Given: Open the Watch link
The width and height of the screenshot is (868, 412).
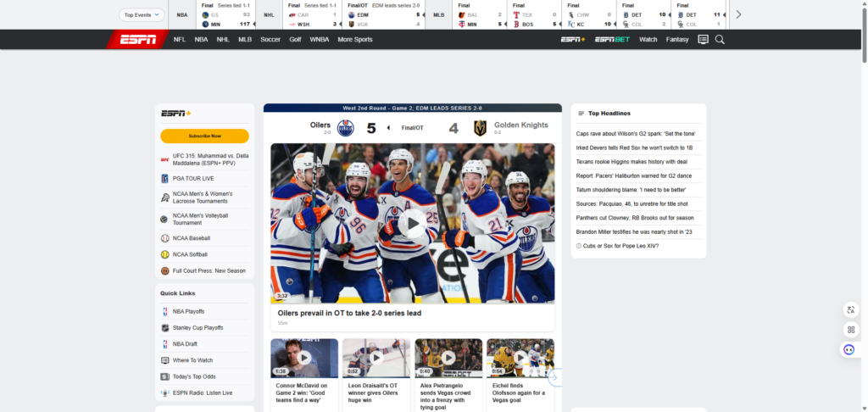Looking at the screenshot, I should pyautogui.click(x=648, y=39).
